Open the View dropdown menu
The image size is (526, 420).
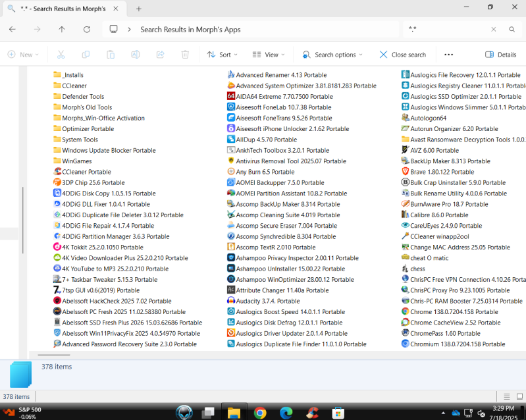(x=269, y=55)
